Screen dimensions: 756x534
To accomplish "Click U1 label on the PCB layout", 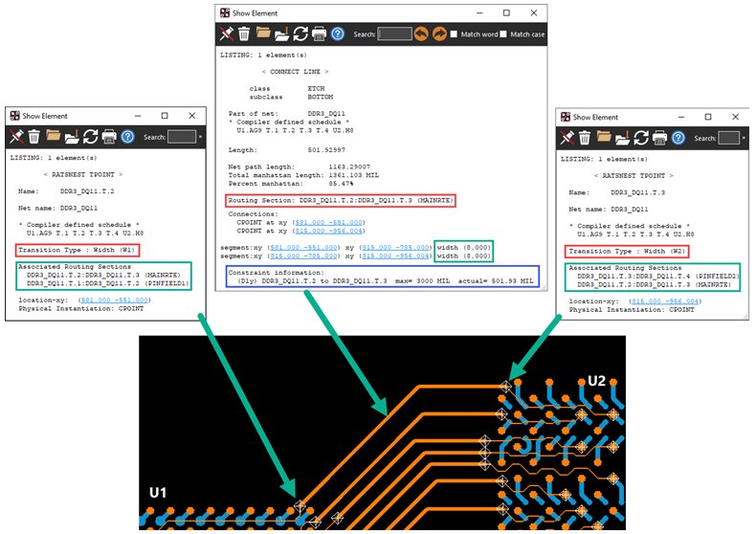I will coord(158,493).
